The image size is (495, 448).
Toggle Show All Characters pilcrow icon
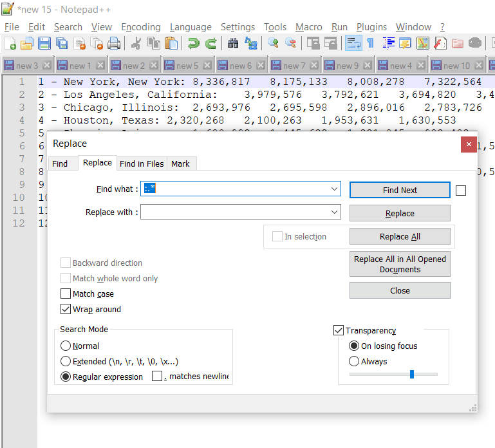click(x=371, y=43)
